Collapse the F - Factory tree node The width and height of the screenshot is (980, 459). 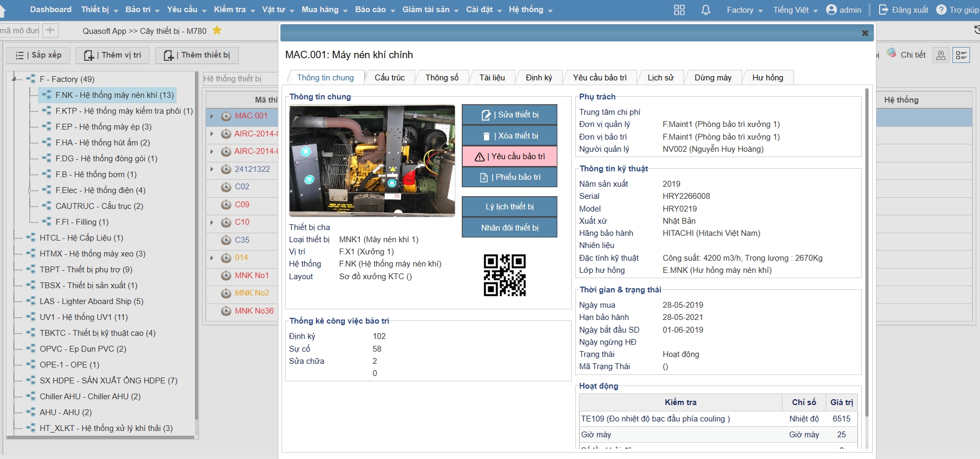coord(14,79)
